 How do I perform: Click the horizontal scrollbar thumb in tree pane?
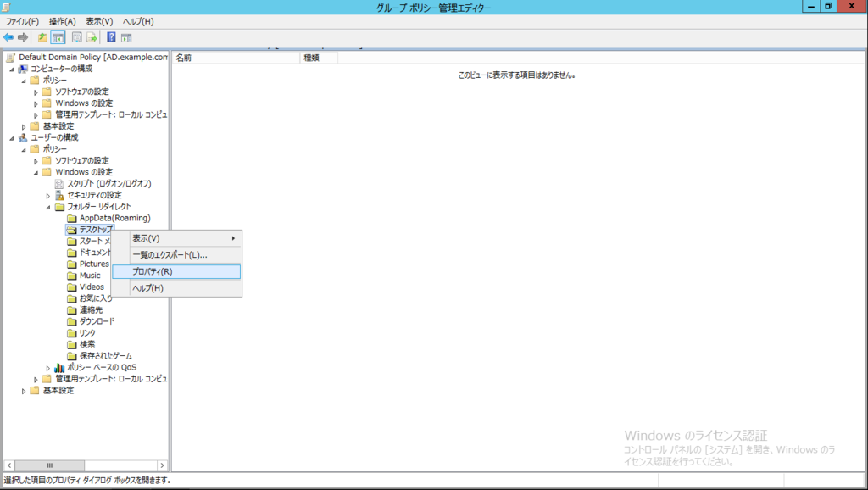click(x=49, y=465)
